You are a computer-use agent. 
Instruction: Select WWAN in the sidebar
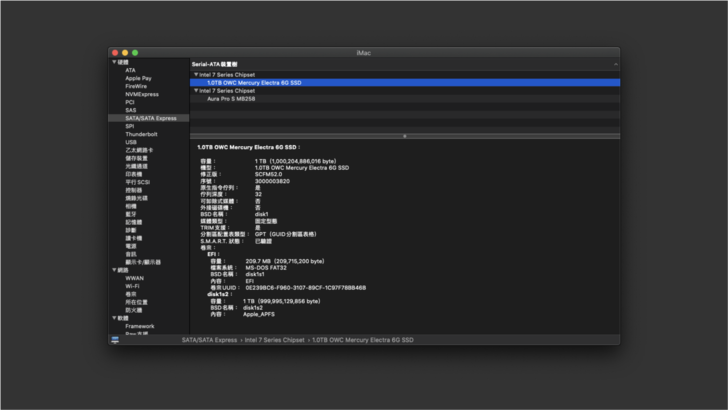[x=134, y=278]
